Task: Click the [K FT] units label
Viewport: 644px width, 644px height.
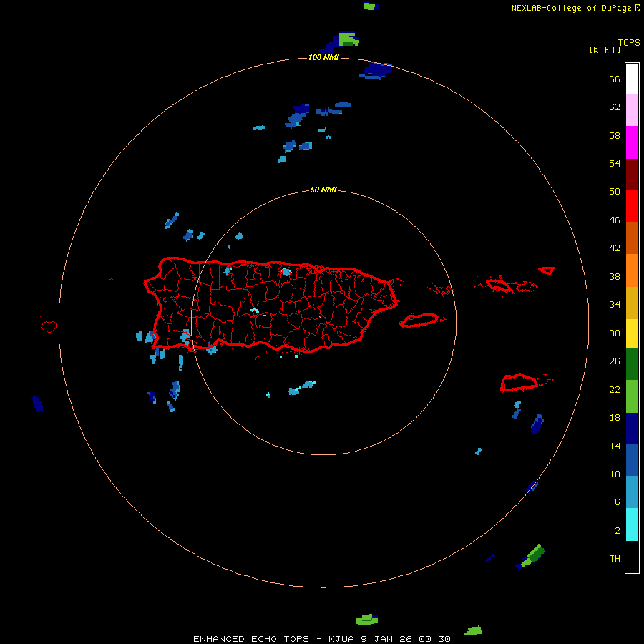Action: click(x=605, y=49)
